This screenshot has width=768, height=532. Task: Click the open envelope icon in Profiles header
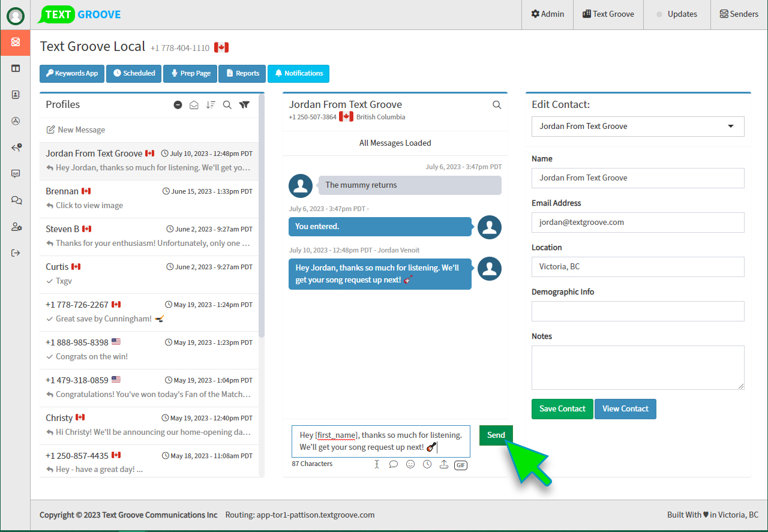[194, 105]
